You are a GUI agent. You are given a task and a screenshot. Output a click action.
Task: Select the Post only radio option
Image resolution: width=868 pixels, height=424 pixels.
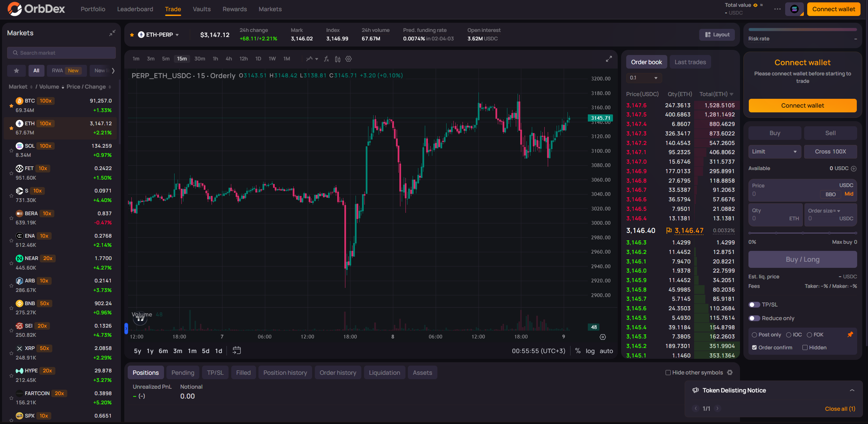point(754,335)
